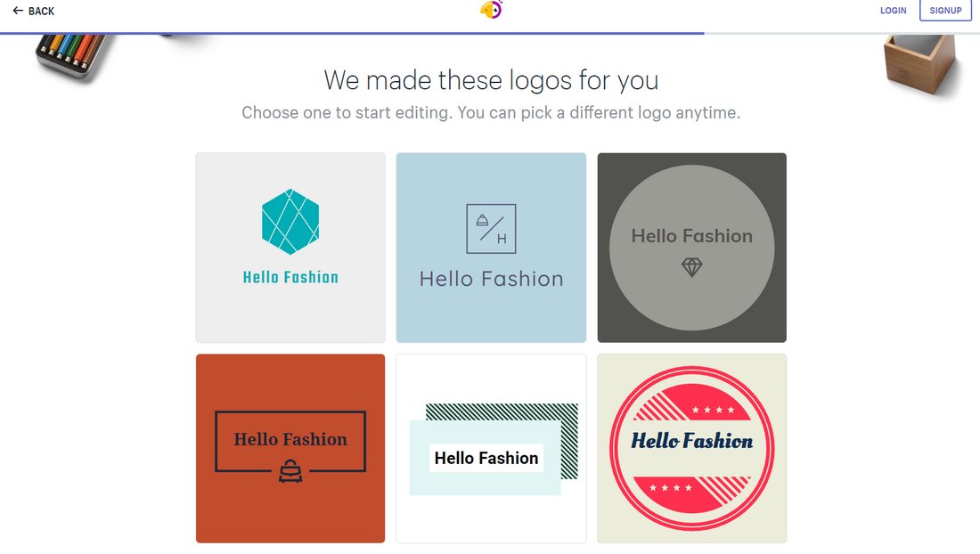Click the teal Hello Fashion text
The image size is (980, 554).
[290, 278]
